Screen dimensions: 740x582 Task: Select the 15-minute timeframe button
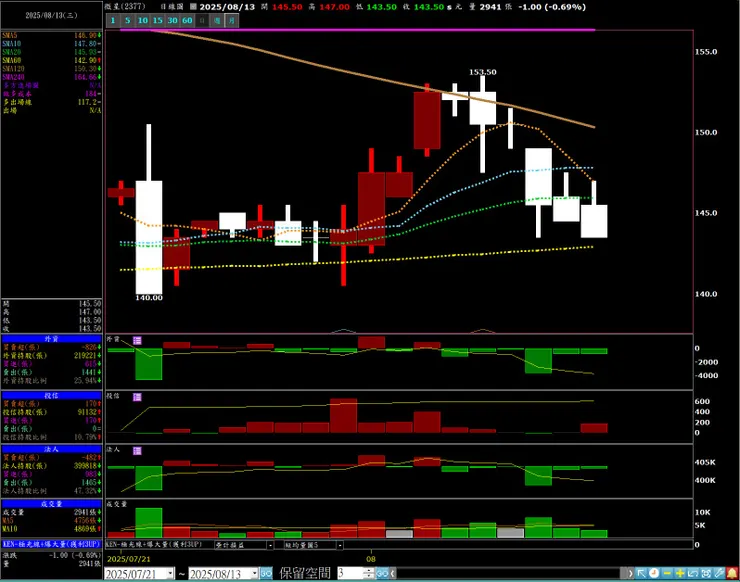coord(157,20)
